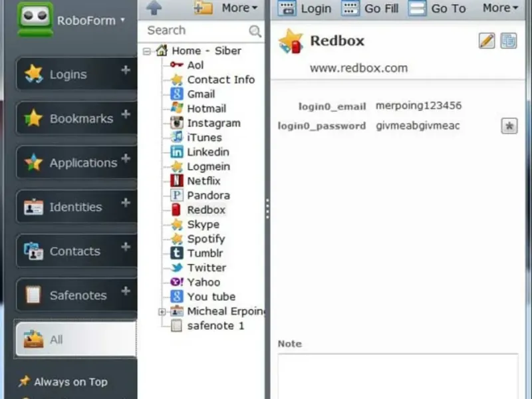Screen dimensions: 532x399
Task: Click the login0_email value merpoing123456
Action: [x=419, y=106]
